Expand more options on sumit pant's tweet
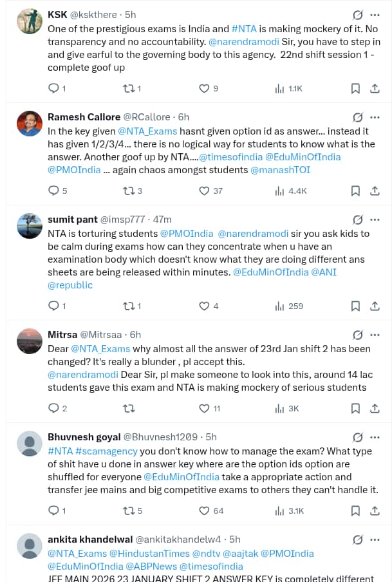Screen dimensions: 392x582 (x=375, y=220)
